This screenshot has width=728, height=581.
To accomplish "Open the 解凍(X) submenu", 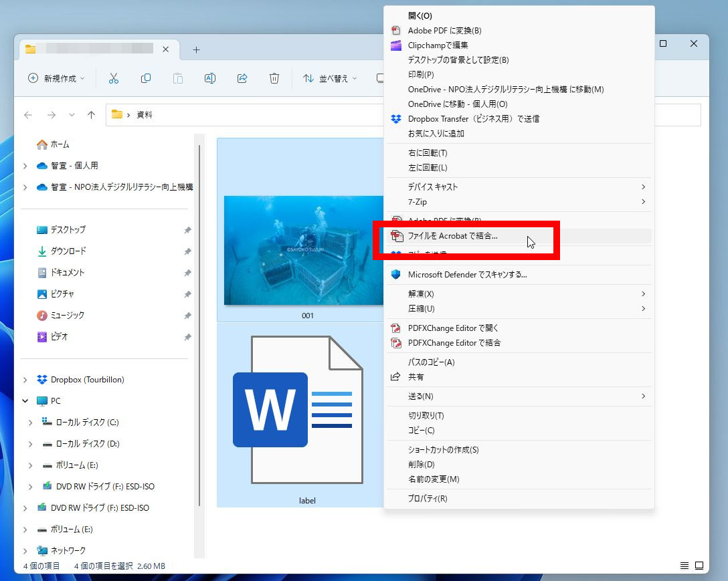I will (519, 294).
